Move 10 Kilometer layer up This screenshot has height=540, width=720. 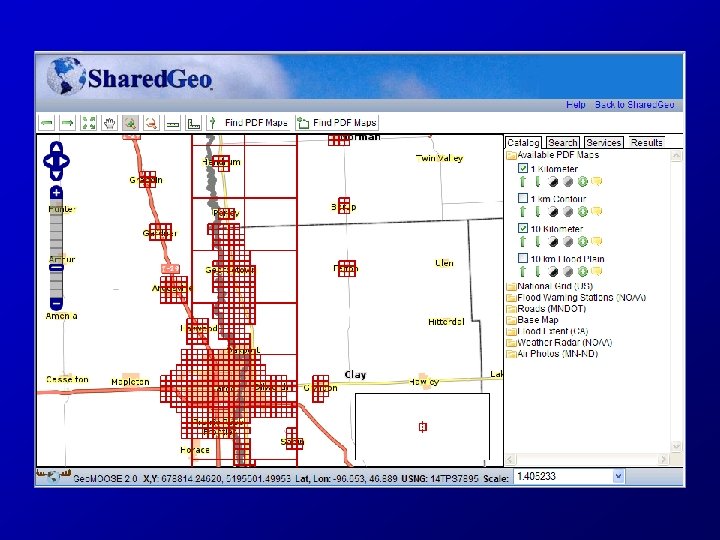coord(523,242)
